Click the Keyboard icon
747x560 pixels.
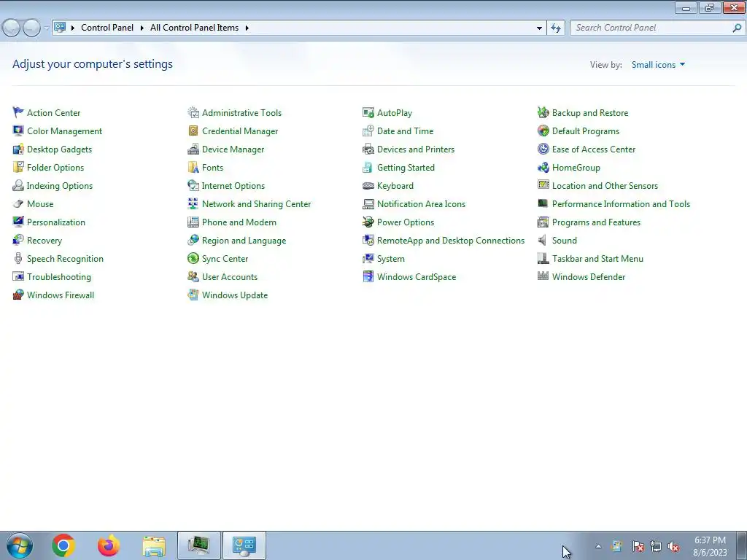point(368,186)
